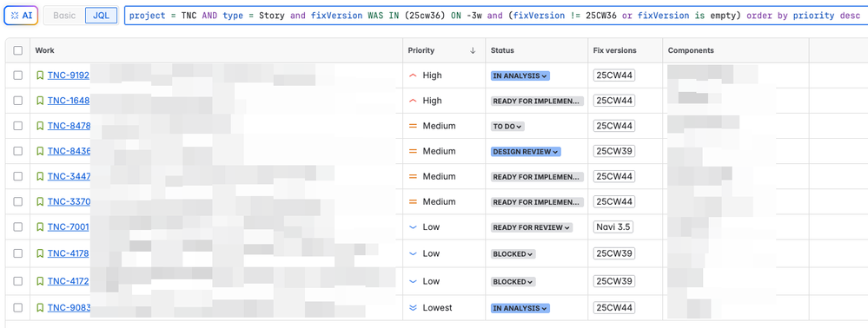Switch to JQL search mode
Screen dimensions: 868x328
tap(101, 16)
